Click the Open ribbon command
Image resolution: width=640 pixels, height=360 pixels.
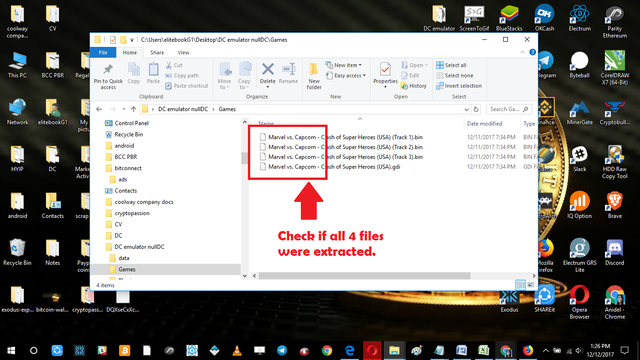[414, 65]
